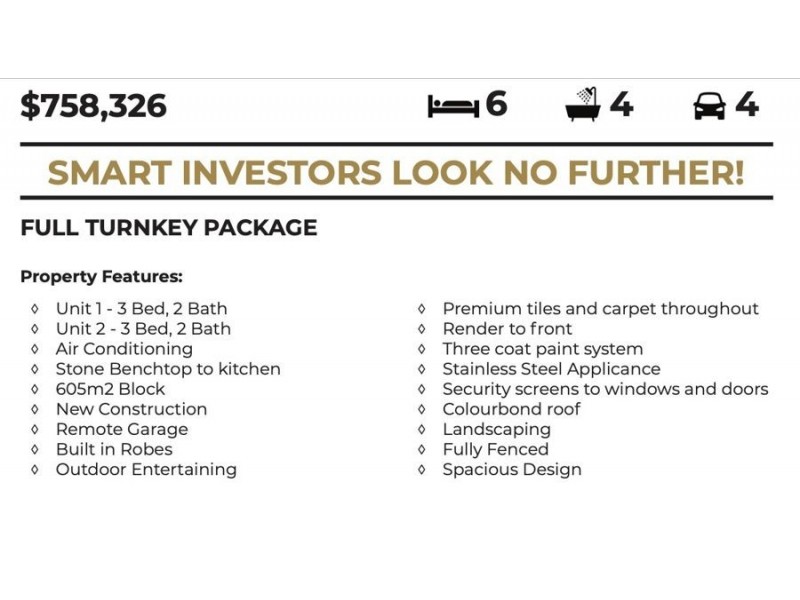
Task: Click Security screens to windows and doors
Action: pos(605,389)
